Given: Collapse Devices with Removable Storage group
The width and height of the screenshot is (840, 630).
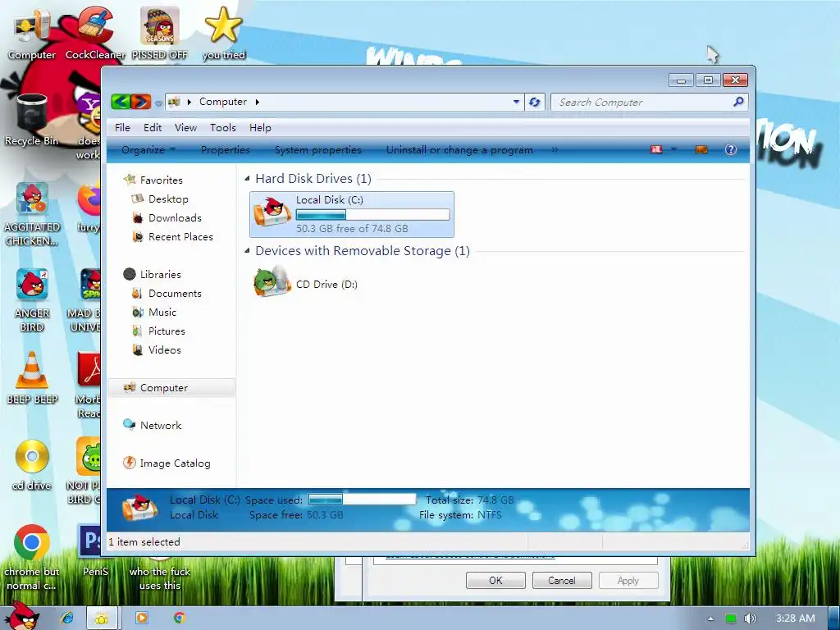Looking at the screenshot, I should click(x=247, y=251).
